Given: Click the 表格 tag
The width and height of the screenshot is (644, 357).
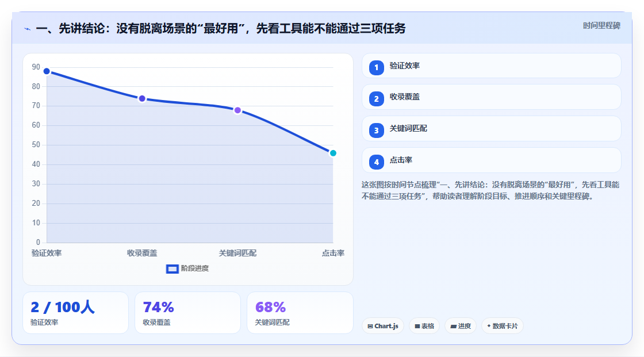Looking at the screenshot, I should click(x=424, y=326).
